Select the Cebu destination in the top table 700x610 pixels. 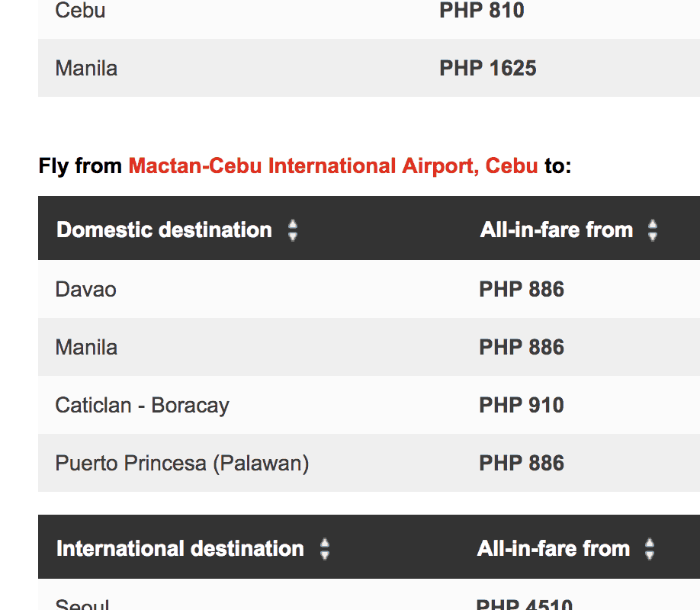(x=80, y=11)
